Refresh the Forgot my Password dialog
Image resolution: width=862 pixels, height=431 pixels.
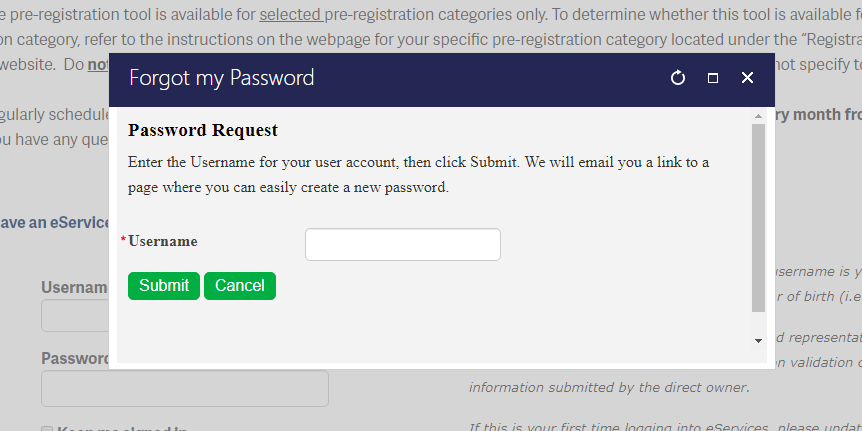coord(678,78)
